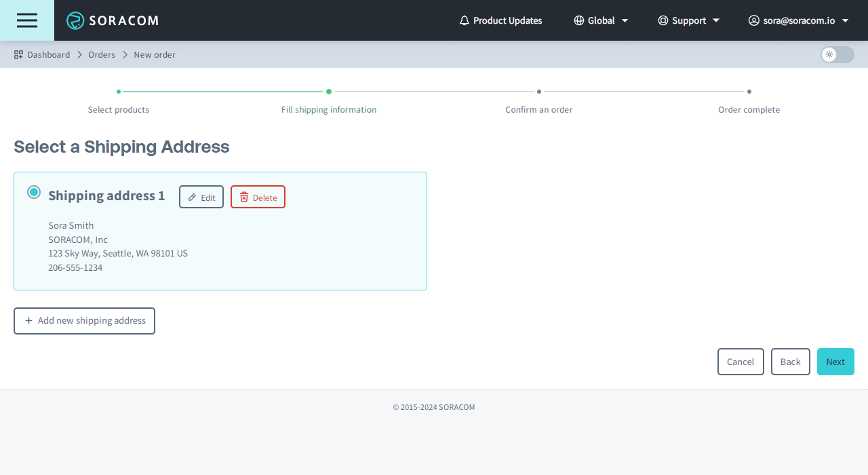Toggle the dark mode switch
The height and width of the screenshot is (475, 868).
[837, 55]
